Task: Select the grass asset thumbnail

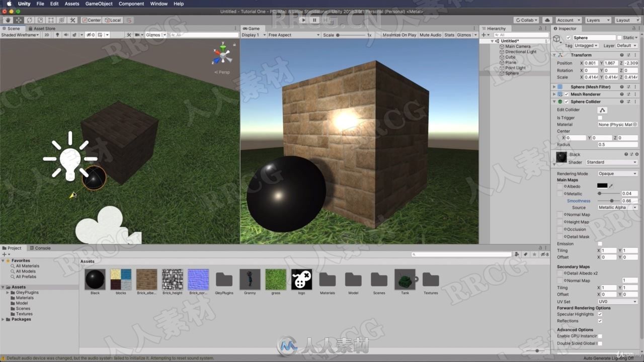Action: tap(276, 280)
